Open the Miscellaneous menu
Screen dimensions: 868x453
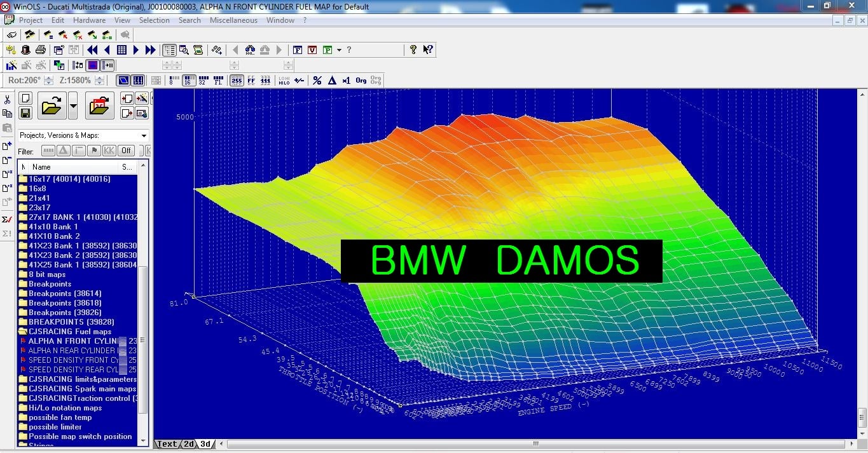(233, 20)
